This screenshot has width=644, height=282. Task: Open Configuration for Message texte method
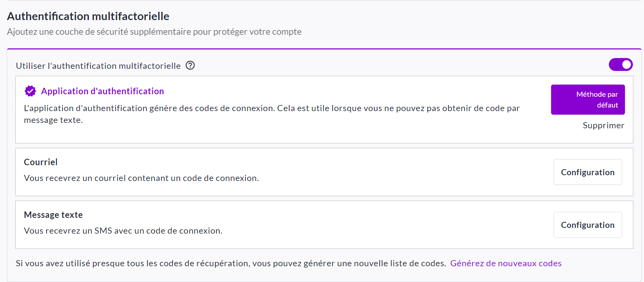click(x=587, y=225)
